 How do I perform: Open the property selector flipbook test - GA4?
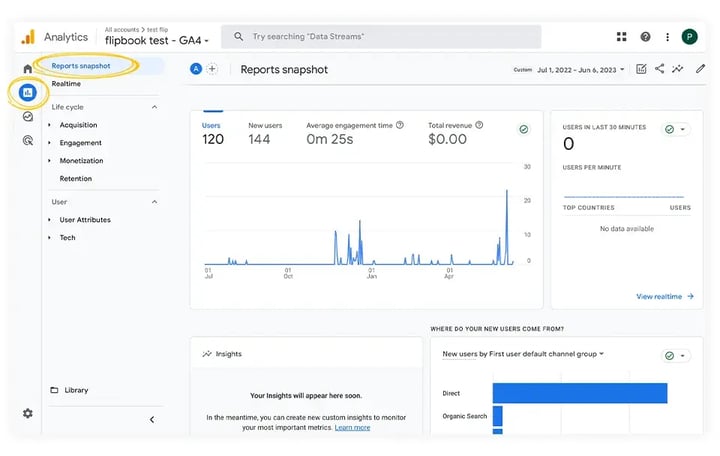(x=157, y=40)
